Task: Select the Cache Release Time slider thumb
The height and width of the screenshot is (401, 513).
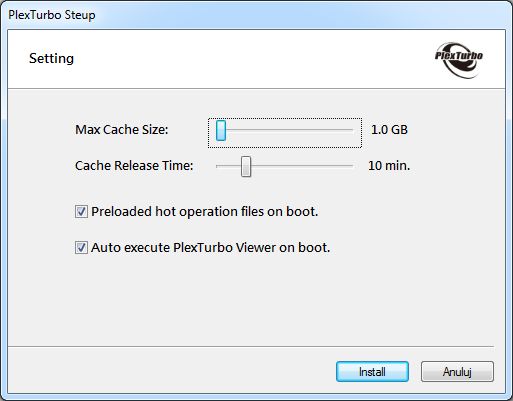Action: tap(246, 166)
